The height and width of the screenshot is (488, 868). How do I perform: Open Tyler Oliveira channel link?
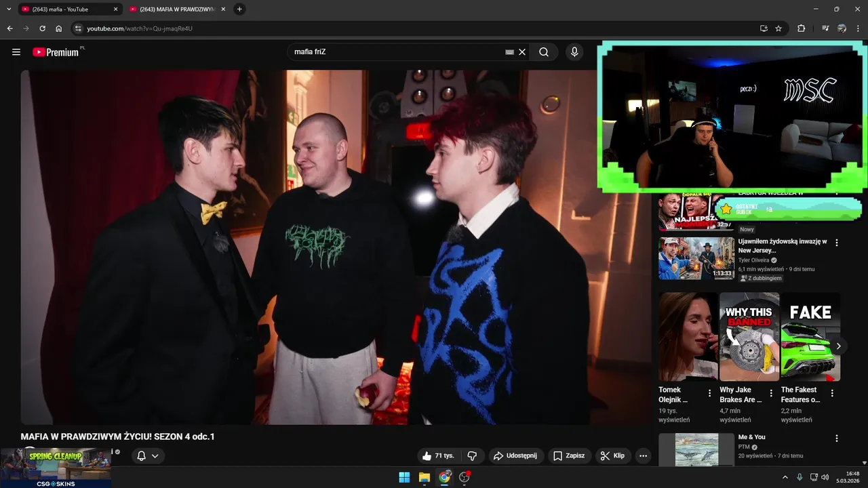point(754,260)
